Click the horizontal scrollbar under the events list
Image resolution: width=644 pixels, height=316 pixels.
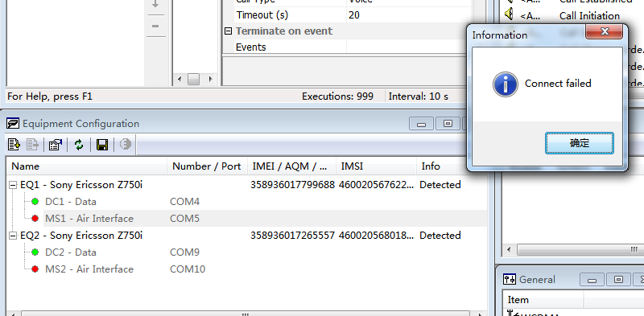[574, 249]
